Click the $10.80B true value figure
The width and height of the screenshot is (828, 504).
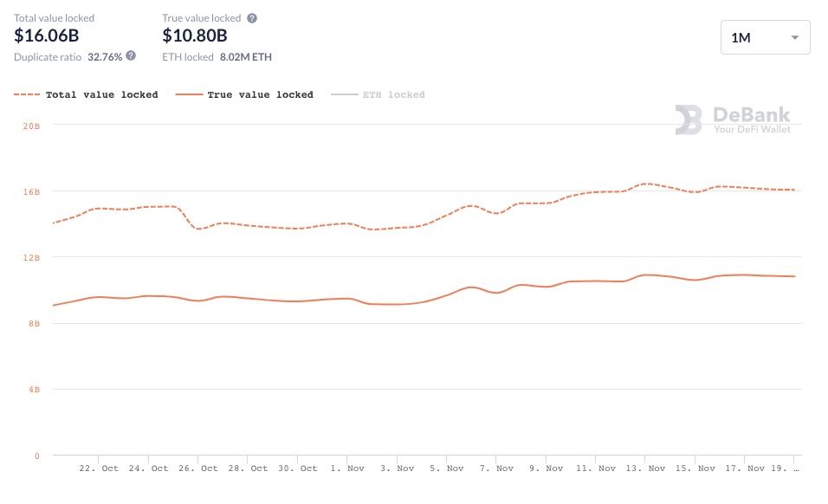195,36
